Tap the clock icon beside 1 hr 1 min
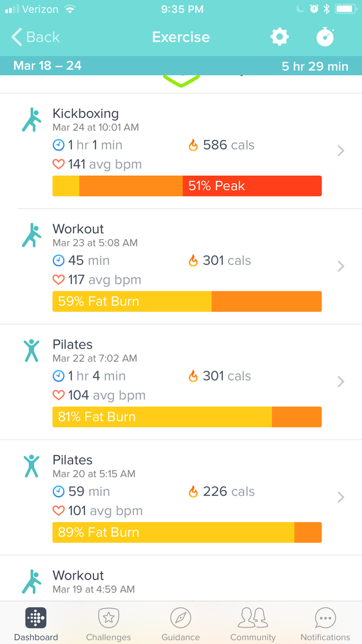 [59, 145]
